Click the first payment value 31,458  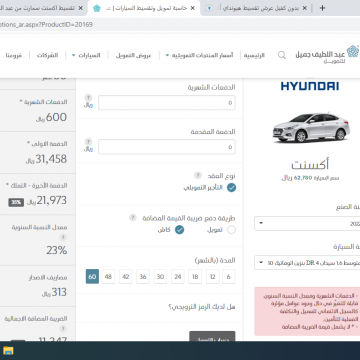[x=51, y=159]
